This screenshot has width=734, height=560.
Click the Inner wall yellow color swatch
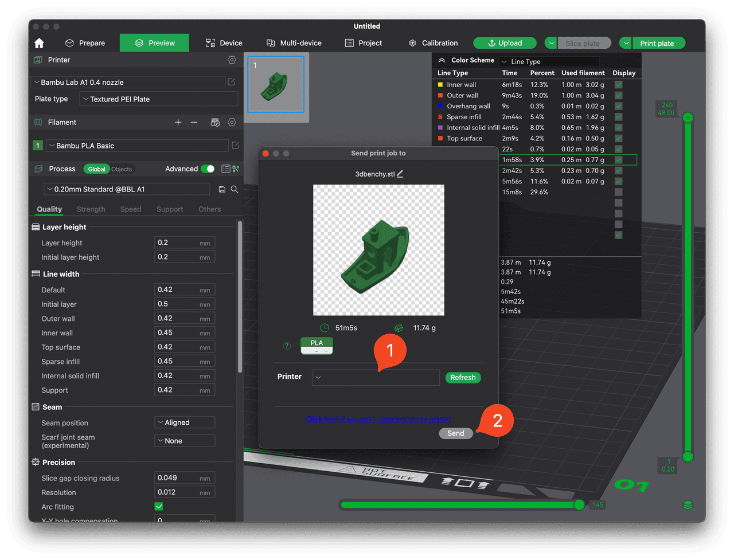click(440, 85)
